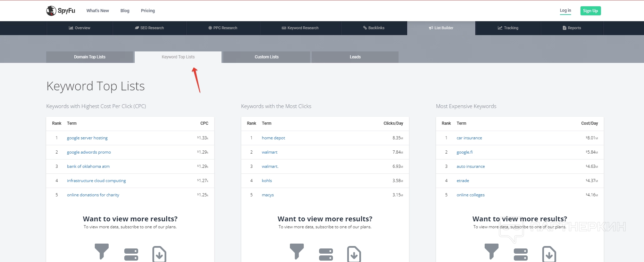Viewport: 644px width, 262px height.
Task: Go to the Blog page
Action: [125, 11]
